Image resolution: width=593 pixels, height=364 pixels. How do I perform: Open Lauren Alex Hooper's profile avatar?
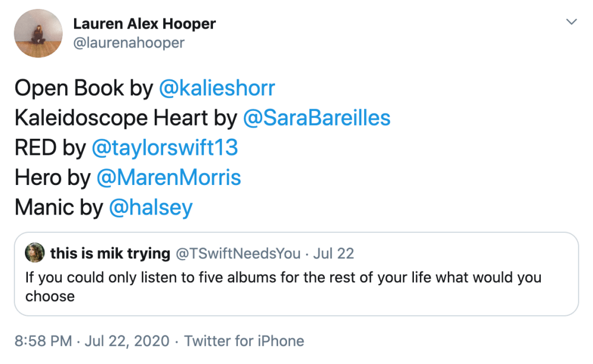[39, 33]
